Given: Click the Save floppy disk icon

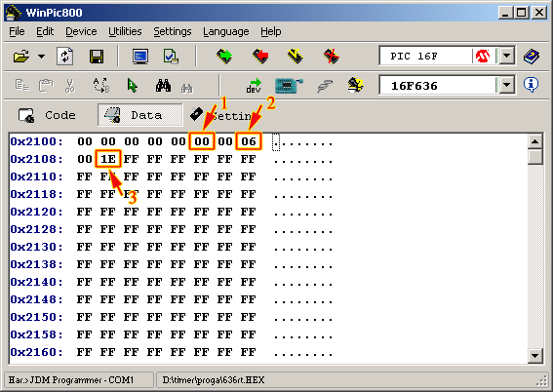Looking at the screenshot, I should (x=97, y=57).
